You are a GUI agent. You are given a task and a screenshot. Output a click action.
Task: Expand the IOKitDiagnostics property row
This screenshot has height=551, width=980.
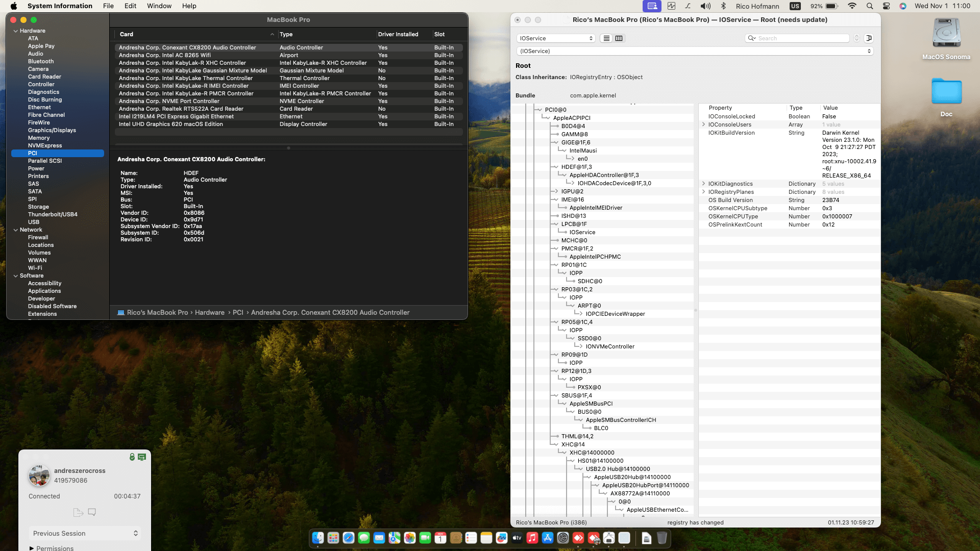(703, 184)
